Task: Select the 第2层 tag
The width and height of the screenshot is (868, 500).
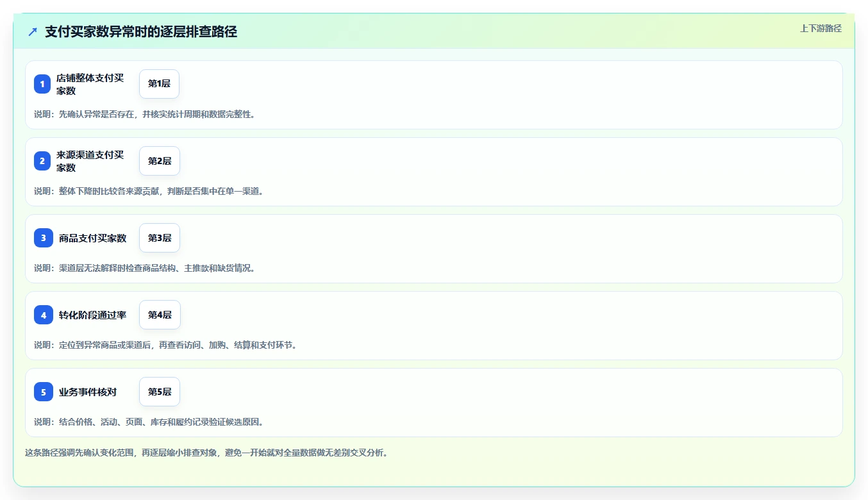Action: (160, 161)
